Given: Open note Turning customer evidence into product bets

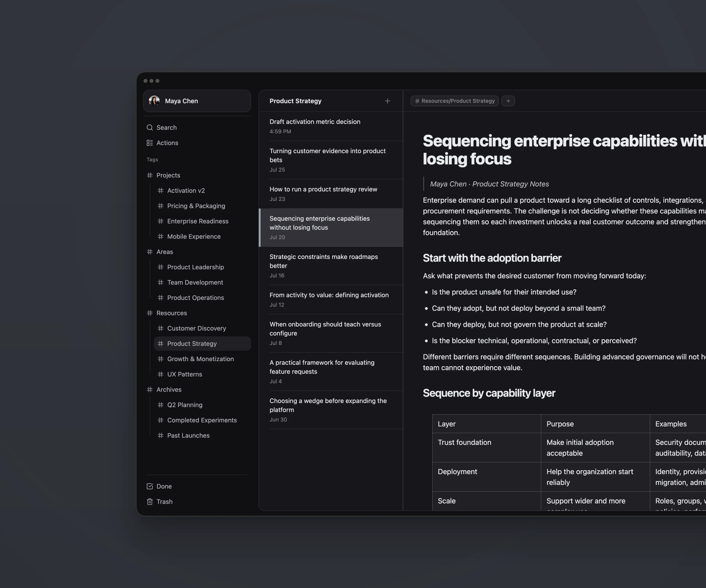Looking at the screenshot, I should (331, 160).
